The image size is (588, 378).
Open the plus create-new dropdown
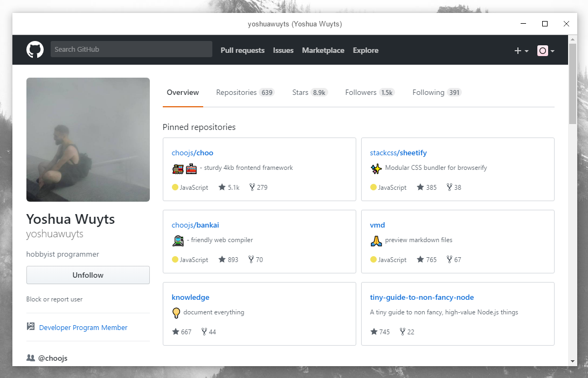point(521,51)
